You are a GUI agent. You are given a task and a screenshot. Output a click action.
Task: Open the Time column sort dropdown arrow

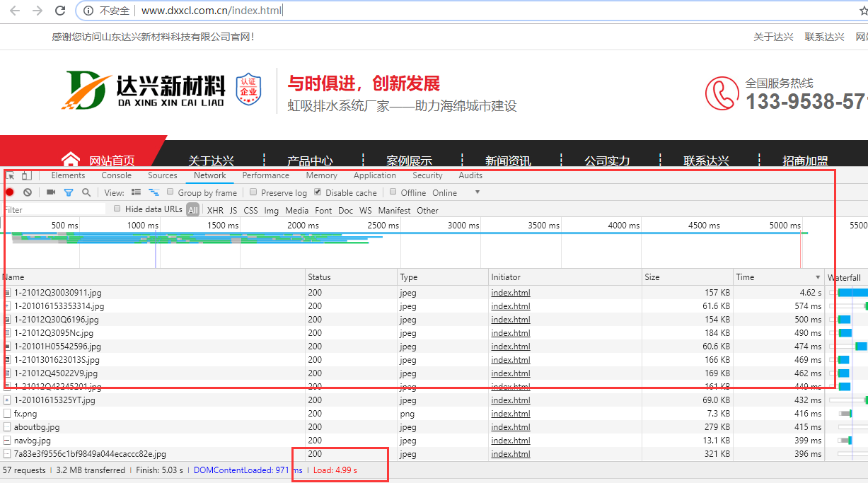[x=818, y=277]
